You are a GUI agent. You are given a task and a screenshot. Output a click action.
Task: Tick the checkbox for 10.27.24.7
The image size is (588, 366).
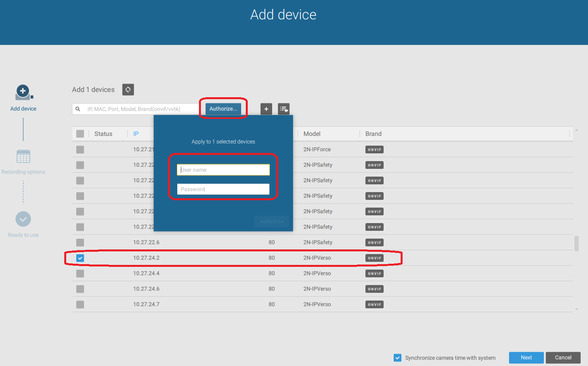(x=80, y=304)
